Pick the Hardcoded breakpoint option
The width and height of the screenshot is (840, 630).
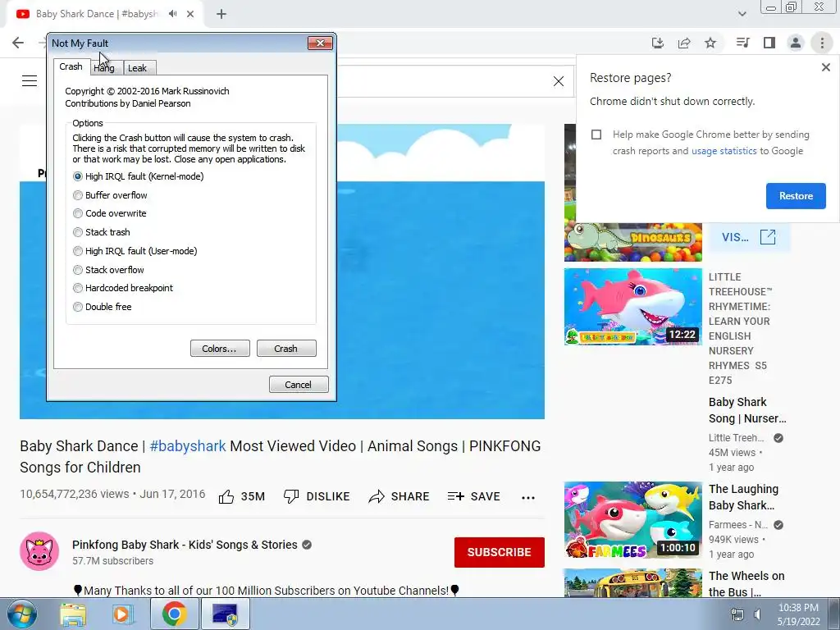pos(78,288)
